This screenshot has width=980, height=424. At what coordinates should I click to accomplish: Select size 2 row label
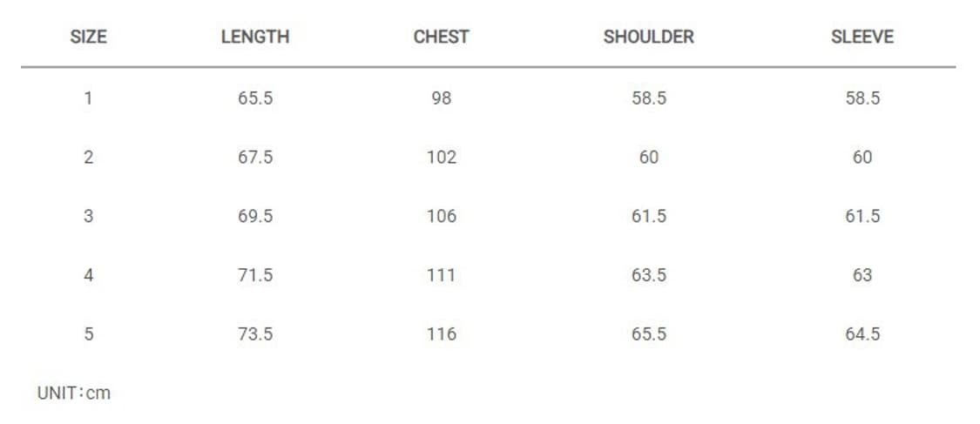point(88,158)
